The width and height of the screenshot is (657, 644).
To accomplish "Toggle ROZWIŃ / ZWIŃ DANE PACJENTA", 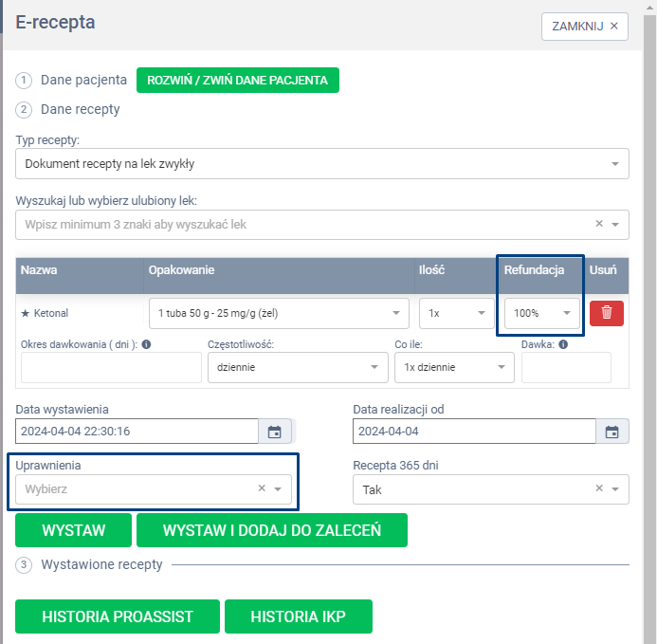I will 238,81.
